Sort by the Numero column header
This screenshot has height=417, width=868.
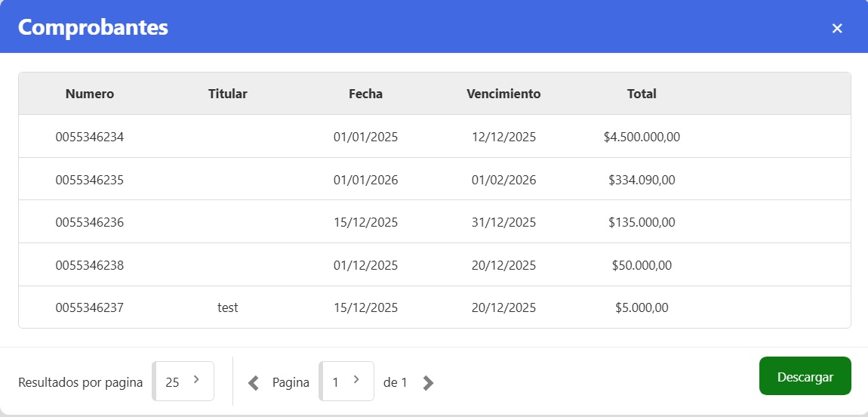(90, 94)
